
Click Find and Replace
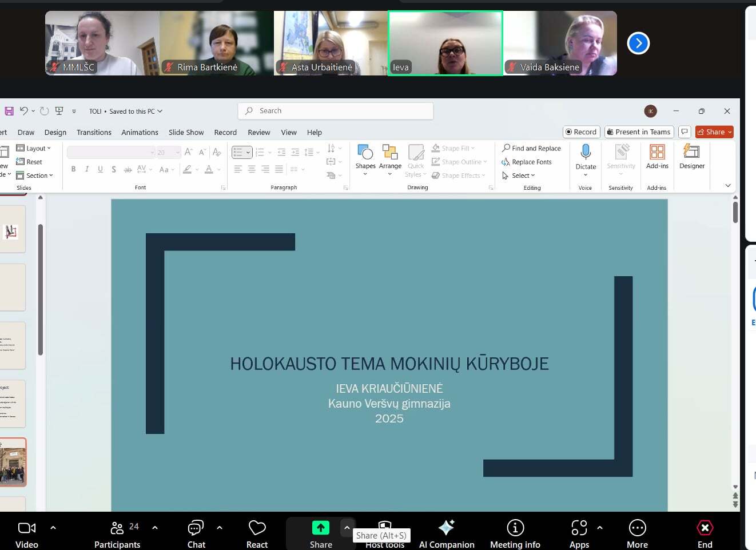(x=531, y=148)
